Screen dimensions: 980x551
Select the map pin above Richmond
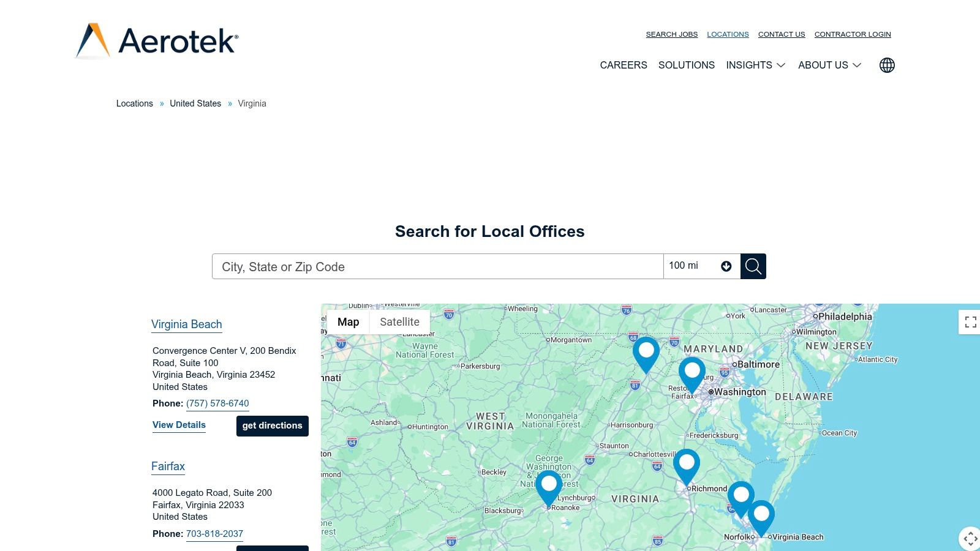click(687, 467)
